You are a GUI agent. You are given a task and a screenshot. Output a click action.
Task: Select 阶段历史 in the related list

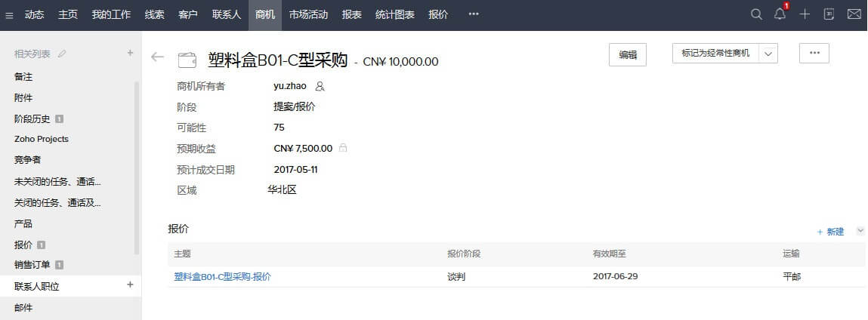(x=32, y=118)
